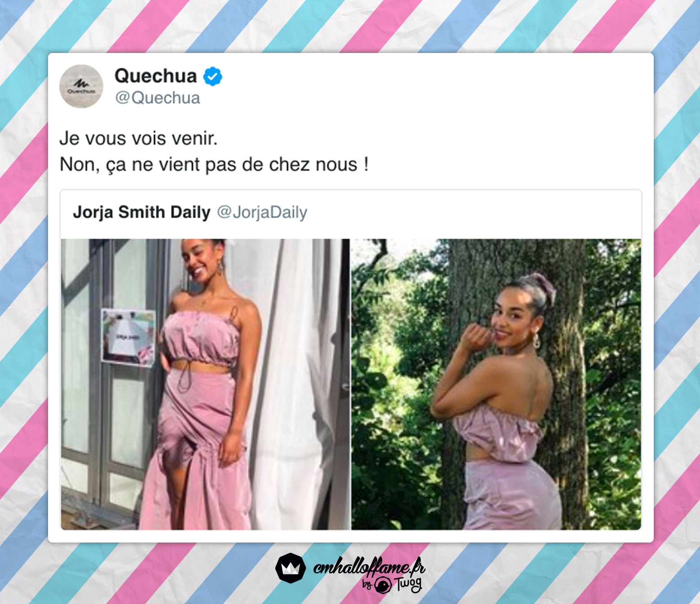Open the left photo by the window

(205, 384)
